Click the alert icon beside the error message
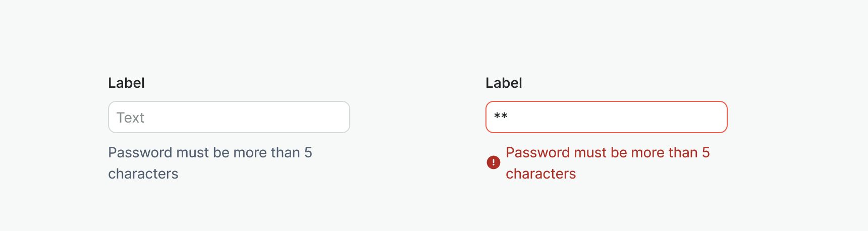868x231 pixels. [x=493, y=162]
